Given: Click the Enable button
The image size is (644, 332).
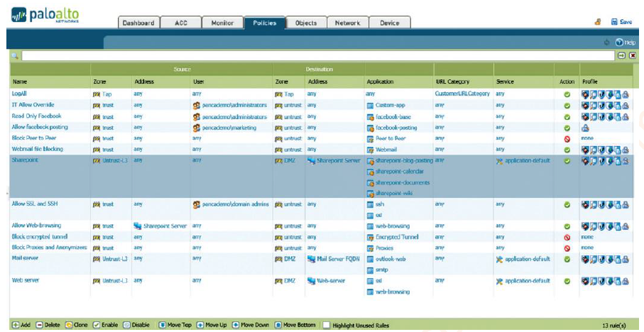Looking at the screenshot, I should pyautogui.click(x=106, y=325).
